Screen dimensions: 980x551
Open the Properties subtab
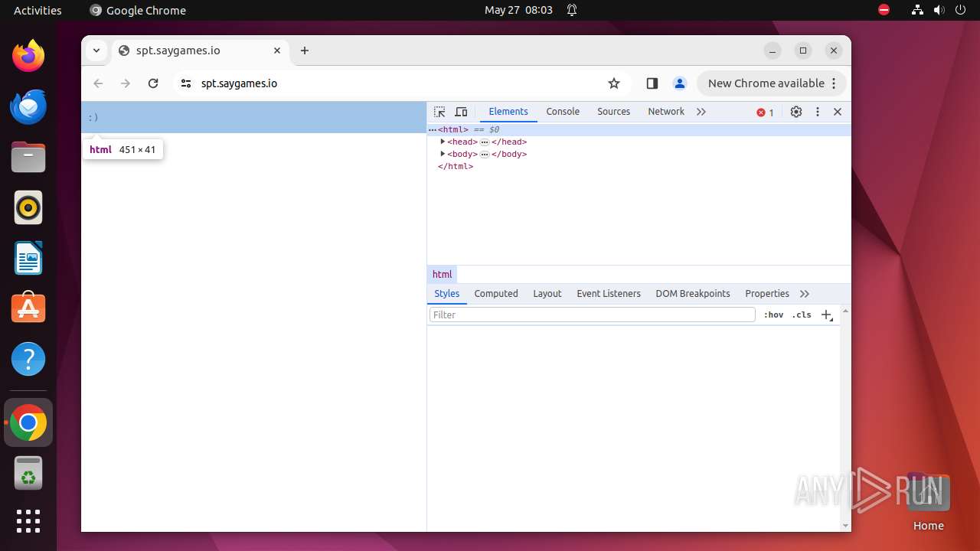(767, 294)
